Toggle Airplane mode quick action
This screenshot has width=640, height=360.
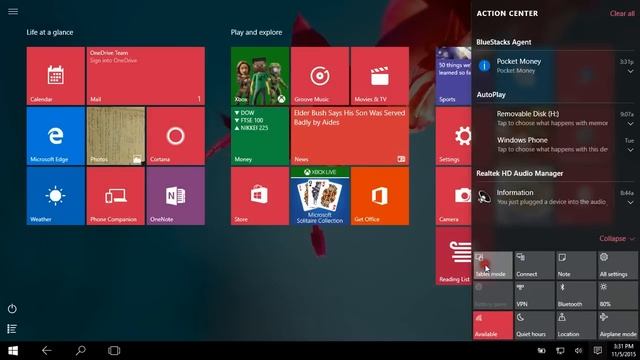[618, 325]
